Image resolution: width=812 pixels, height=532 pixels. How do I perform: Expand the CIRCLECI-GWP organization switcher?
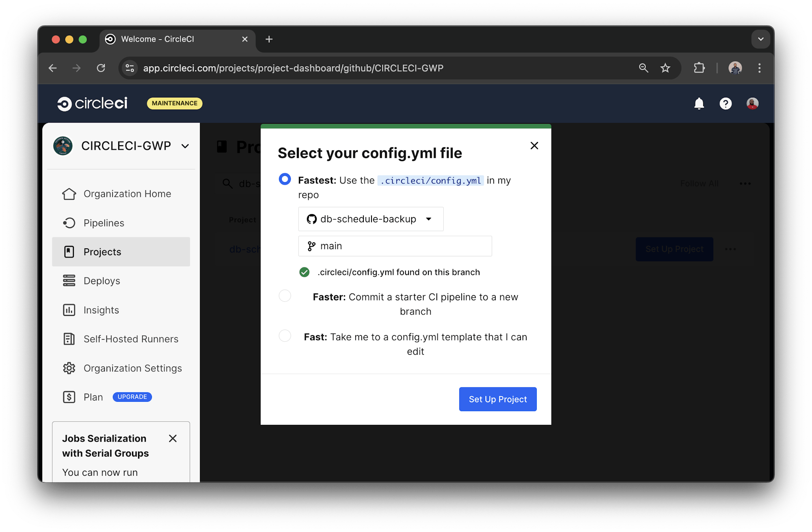coord(185,146)
